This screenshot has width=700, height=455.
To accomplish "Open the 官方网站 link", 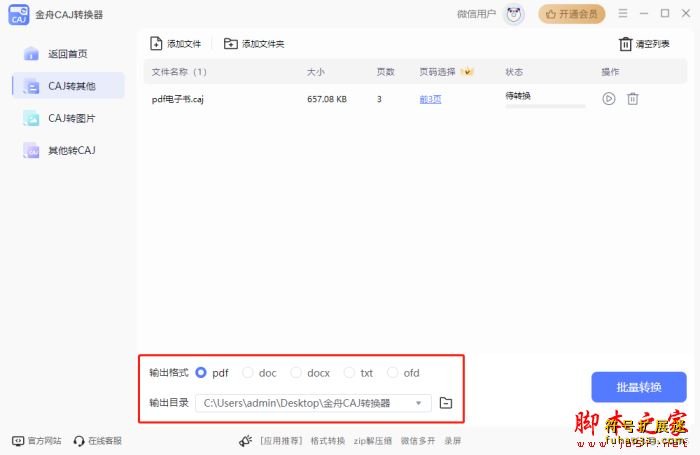I will point(37,441).
